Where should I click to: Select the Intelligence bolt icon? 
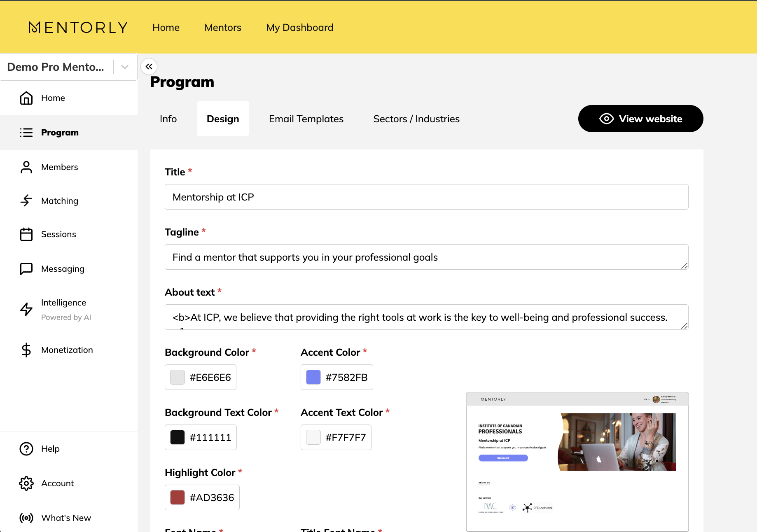point(26,309)
